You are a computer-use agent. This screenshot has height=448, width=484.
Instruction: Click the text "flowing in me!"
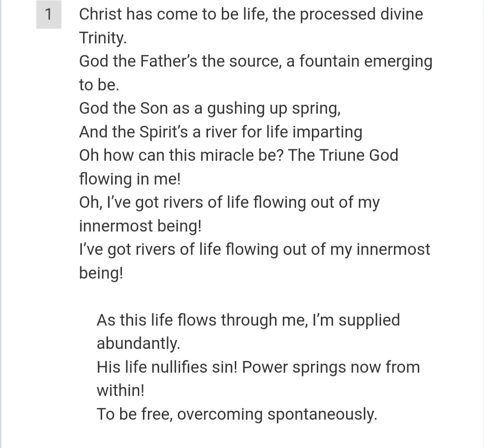click(130, 179)
